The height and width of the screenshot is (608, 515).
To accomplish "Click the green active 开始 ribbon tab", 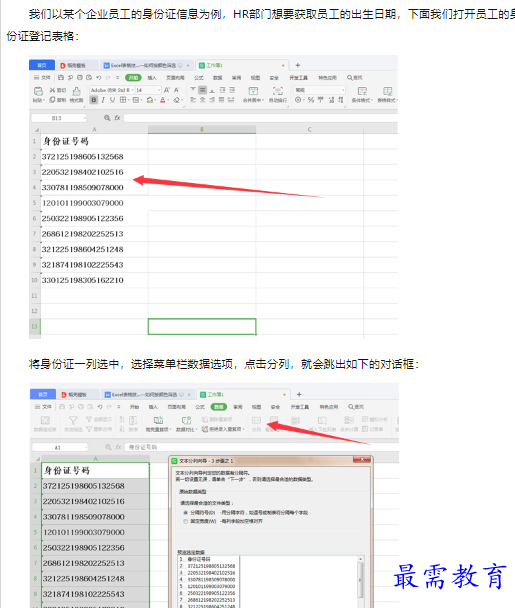I will (x=133, y=78).
